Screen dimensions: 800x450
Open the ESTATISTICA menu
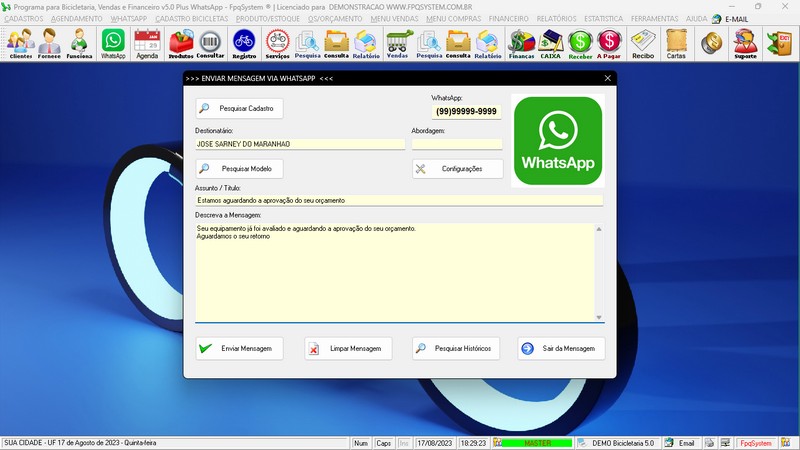pyautogui.click(x=604, y=18)
